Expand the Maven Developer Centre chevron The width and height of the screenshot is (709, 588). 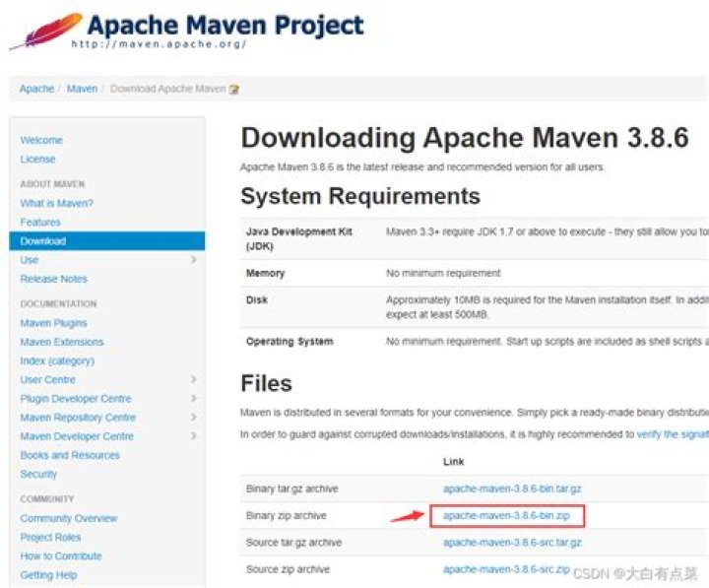pyautogui.click(x=194, y=436)
